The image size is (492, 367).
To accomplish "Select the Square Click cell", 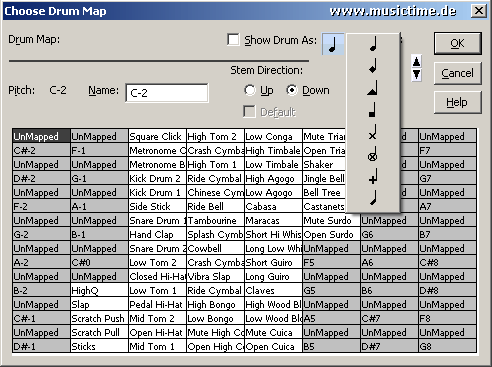I will click(x=157, y=136).
